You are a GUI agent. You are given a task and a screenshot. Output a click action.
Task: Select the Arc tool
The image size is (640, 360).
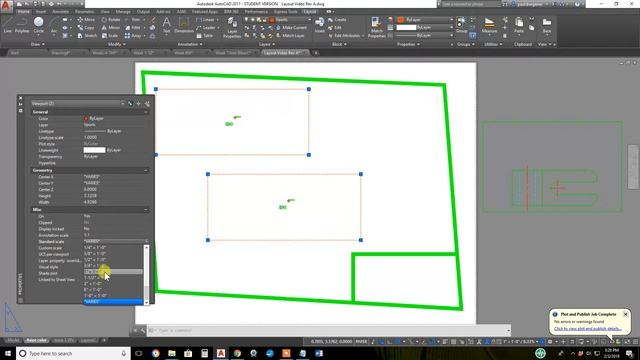click(x=54, y=25)
